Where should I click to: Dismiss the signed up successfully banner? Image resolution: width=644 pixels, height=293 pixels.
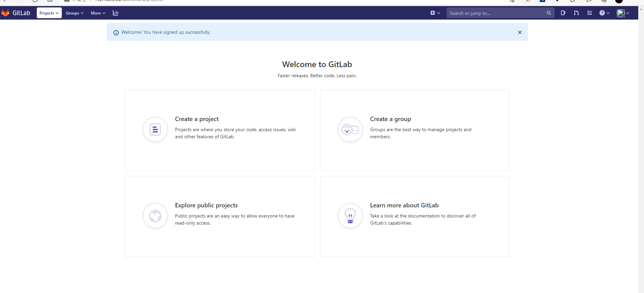(x=520, y=32)
